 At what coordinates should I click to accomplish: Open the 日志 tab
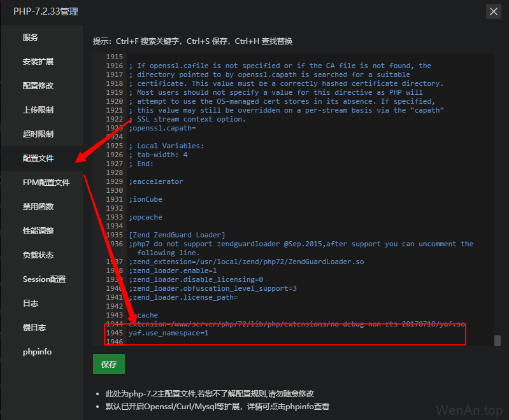(31, 304)
